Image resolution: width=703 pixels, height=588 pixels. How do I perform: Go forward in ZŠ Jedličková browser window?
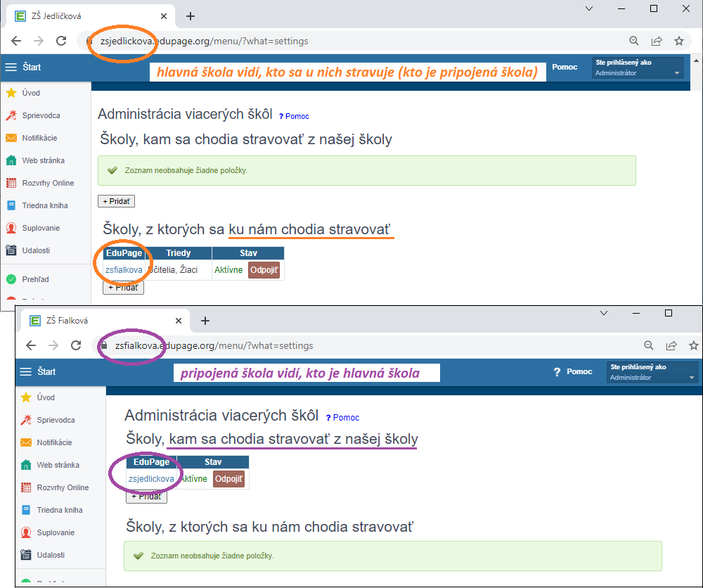click(x=39, y=41)
